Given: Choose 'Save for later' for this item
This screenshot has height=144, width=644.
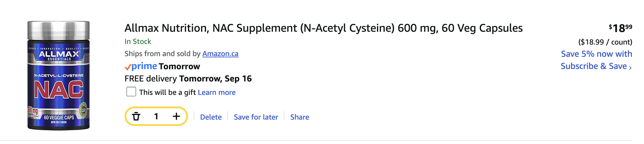Looking at the screenshot, I should (256, 117).
